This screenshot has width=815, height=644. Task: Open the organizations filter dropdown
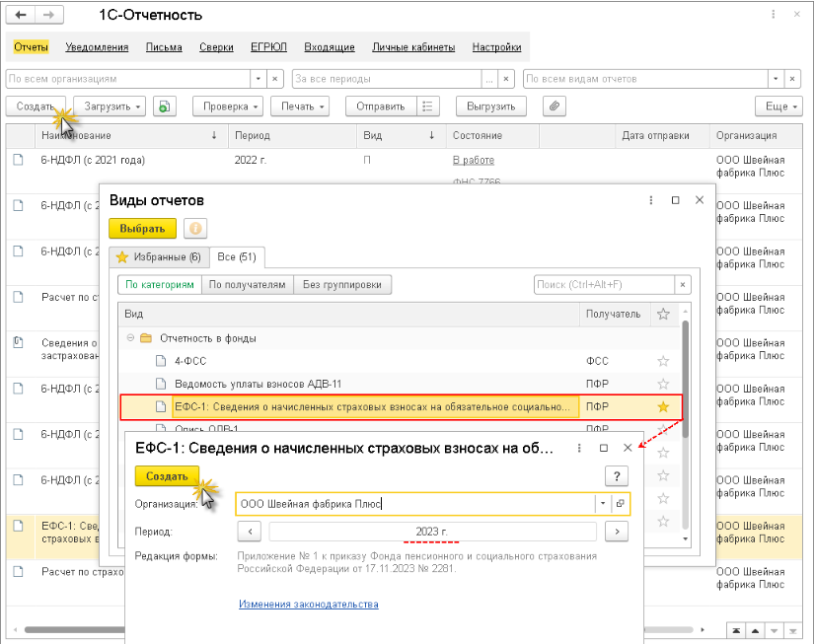pos(259,79)
